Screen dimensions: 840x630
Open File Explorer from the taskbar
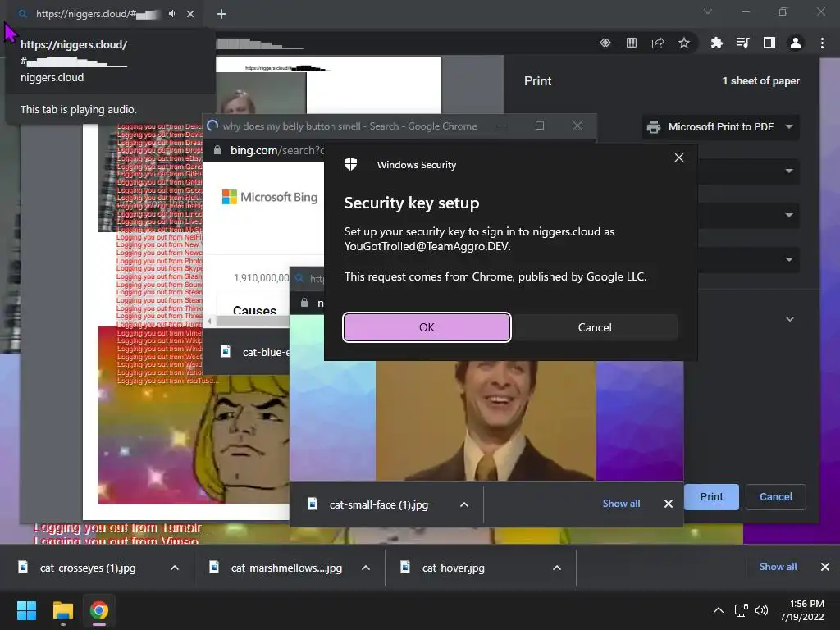point(62,610)
